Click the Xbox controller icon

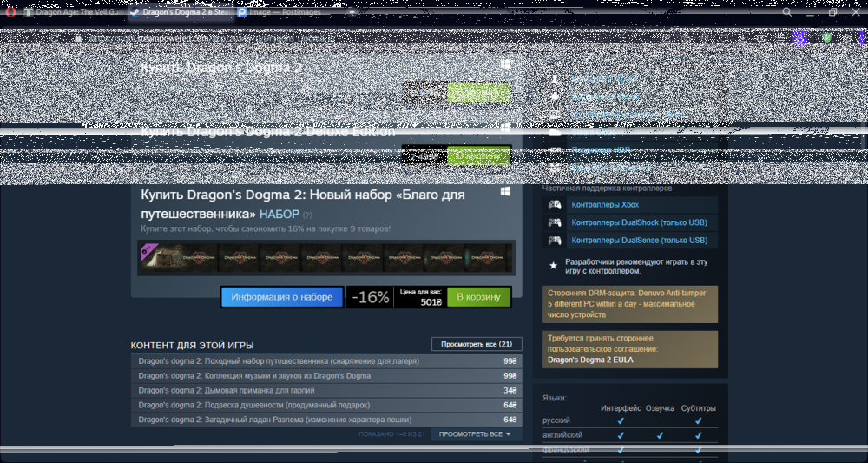(x=554, y=205)
